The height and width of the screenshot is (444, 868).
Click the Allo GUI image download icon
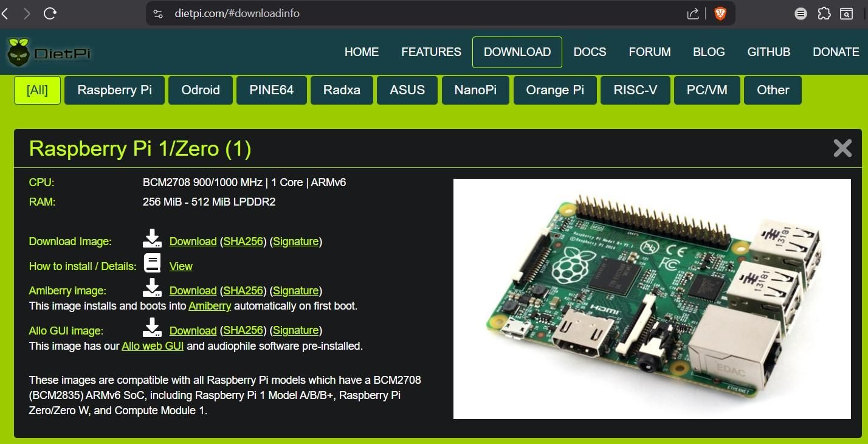pos(152,328)
